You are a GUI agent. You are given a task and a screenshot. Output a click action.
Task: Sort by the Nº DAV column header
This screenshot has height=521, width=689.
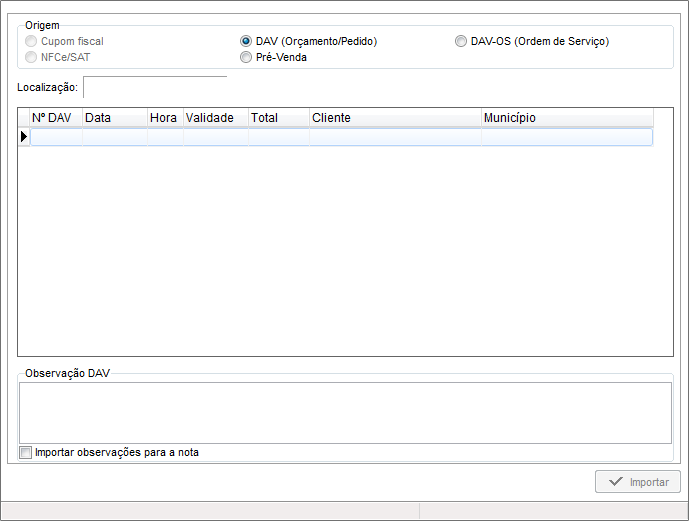click(x=56, y=118)
